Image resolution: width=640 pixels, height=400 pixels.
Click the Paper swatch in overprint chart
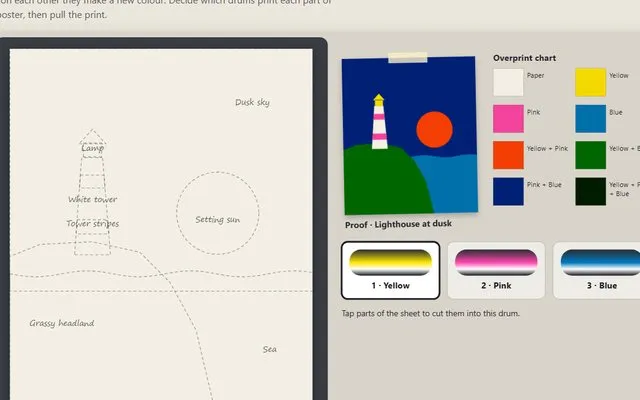(508, 82)
